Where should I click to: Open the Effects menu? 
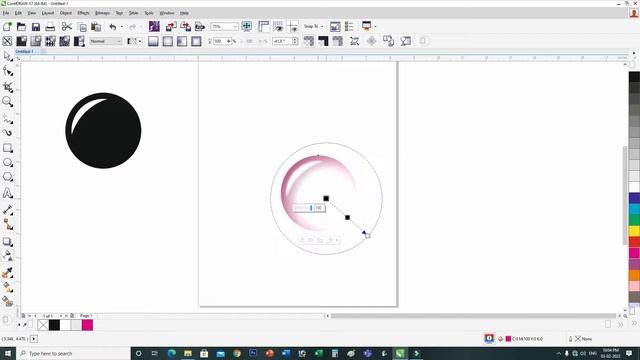[x=83, y=13]
